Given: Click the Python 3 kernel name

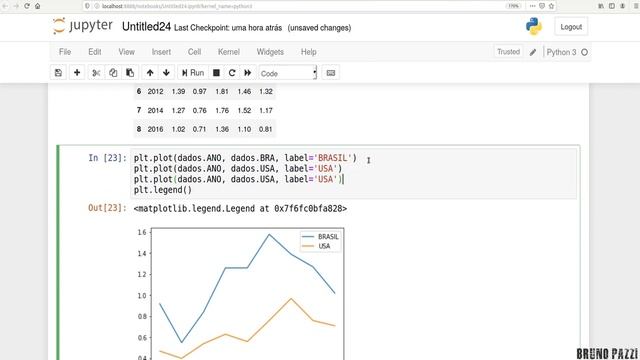Looking at the screenshot, I should point(561,52).
